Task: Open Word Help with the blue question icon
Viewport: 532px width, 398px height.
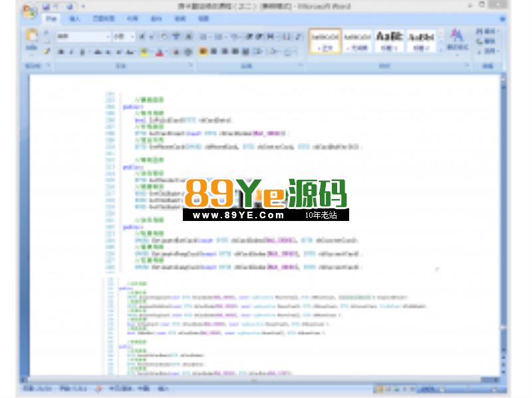Action: (503, 19)
